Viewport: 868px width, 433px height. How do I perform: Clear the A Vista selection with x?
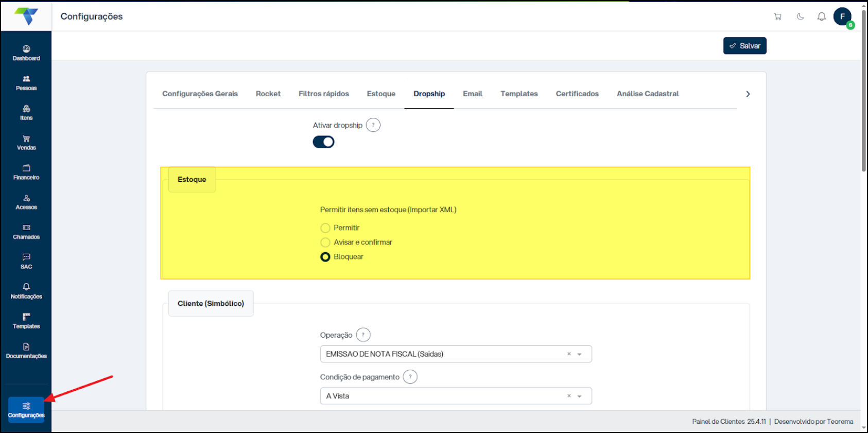coord(569,396)
